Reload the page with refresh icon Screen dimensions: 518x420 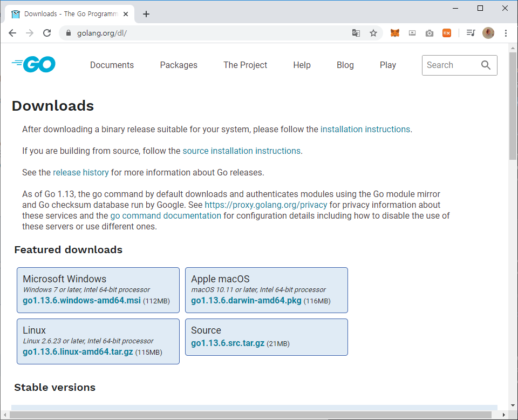click(47, 33)
